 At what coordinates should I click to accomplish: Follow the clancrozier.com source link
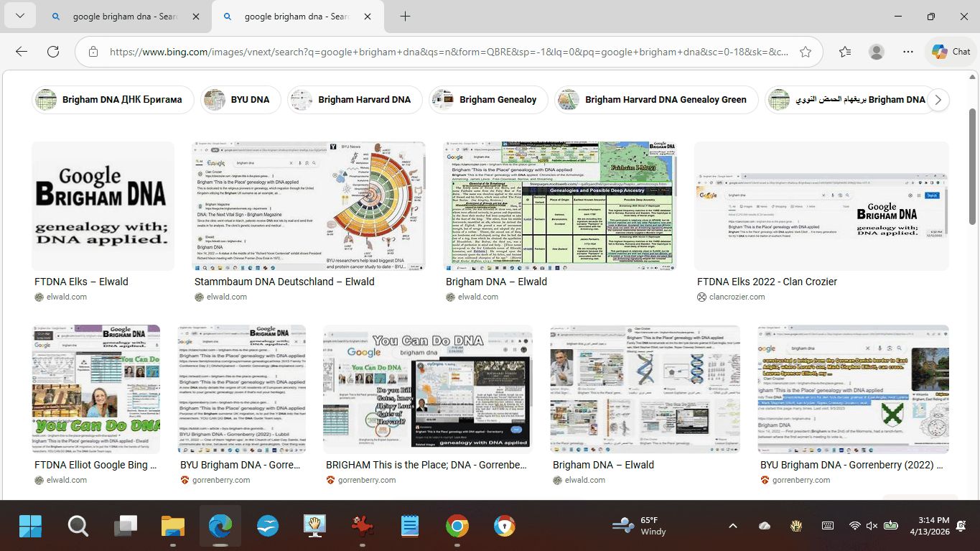coord(737,297)
